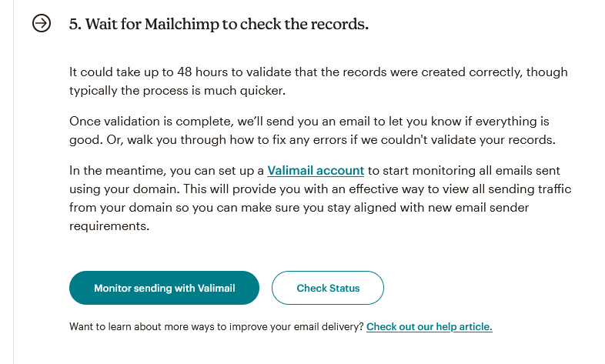Open the "Check out our help article" link

(x=429, y=326)
